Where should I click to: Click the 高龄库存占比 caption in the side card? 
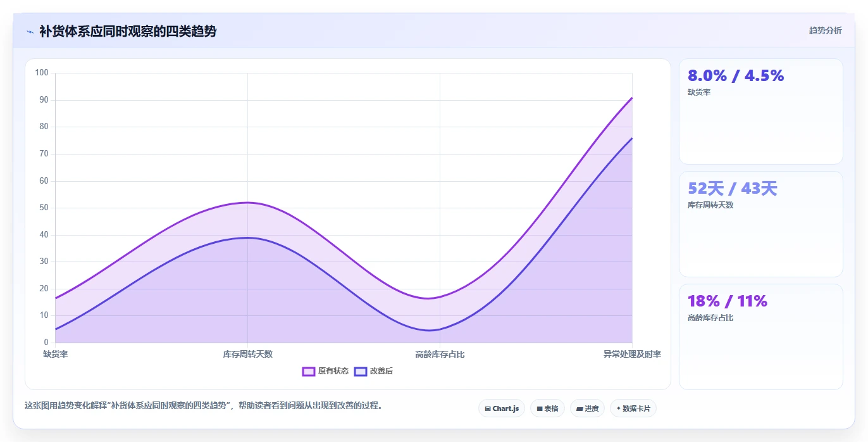[710, 318]
